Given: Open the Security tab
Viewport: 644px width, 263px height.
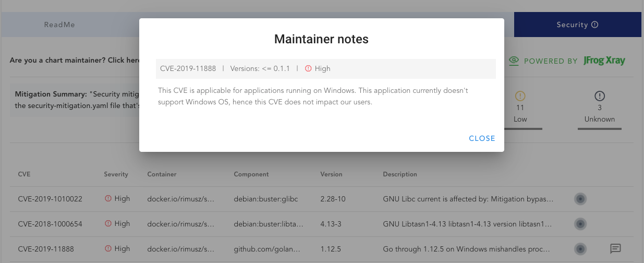Looking at the screenshot, I should coord(577,25).
